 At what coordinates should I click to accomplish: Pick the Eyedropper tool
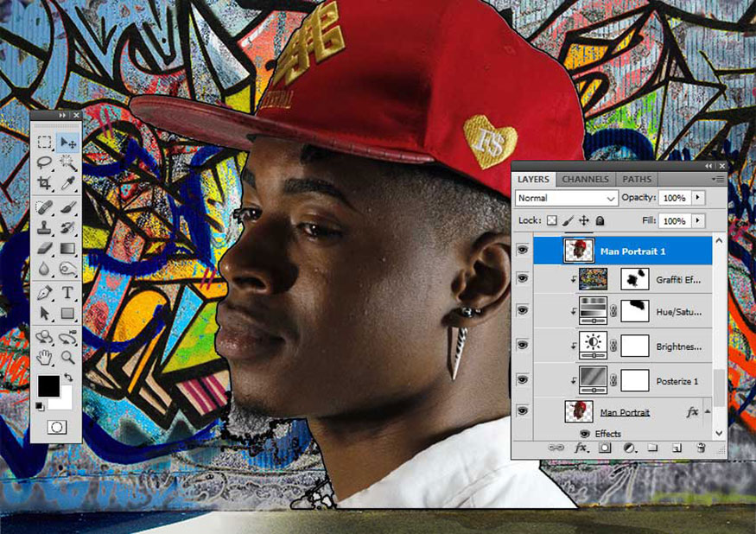(68, 183)
